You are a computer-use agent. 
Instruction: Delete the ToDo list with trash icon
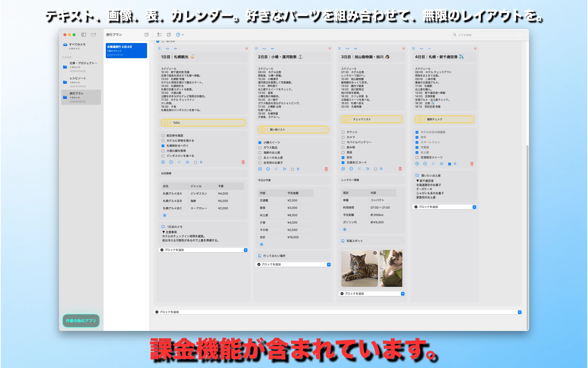(243, 162)
